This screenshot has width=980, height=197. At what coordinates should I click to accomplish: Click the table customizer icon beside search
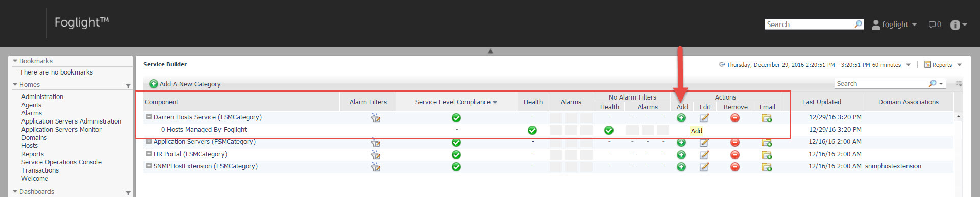(959, 83)
